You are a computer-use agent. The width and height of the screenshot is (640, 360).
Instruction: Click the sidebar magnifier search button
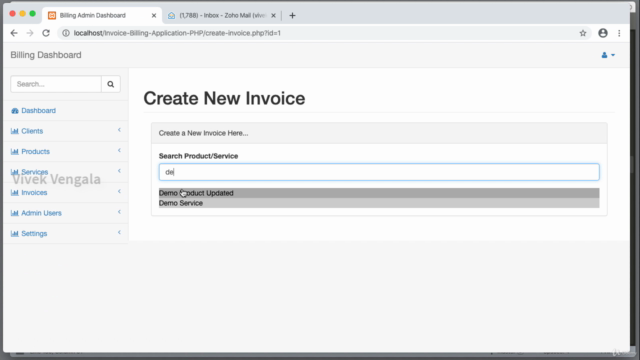click(x=111, y=84)
